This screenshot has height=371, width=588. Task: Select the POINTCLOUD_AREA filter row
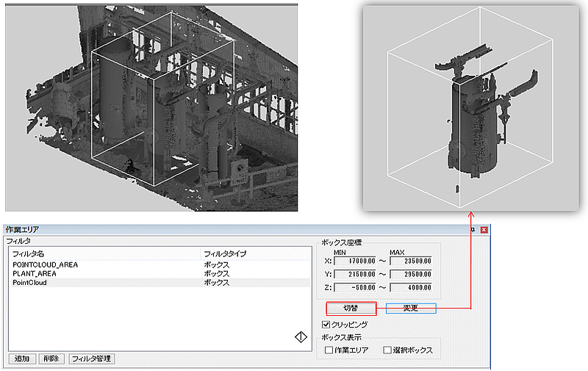tap(160, 265)
